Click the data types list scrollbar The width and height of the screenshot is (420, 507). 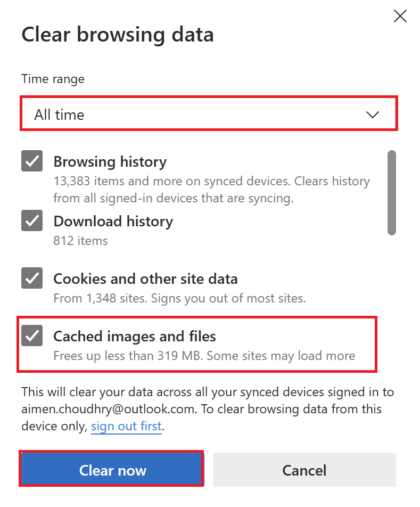[392, 193]
